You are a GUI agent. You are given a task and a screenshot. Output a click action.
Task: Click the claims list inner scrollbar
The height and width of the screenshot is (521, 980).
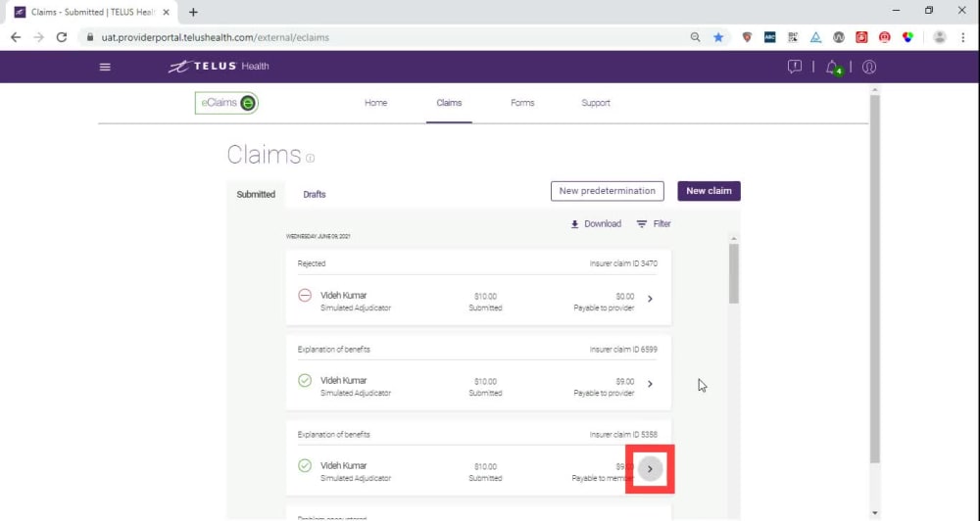coord(734,273)
